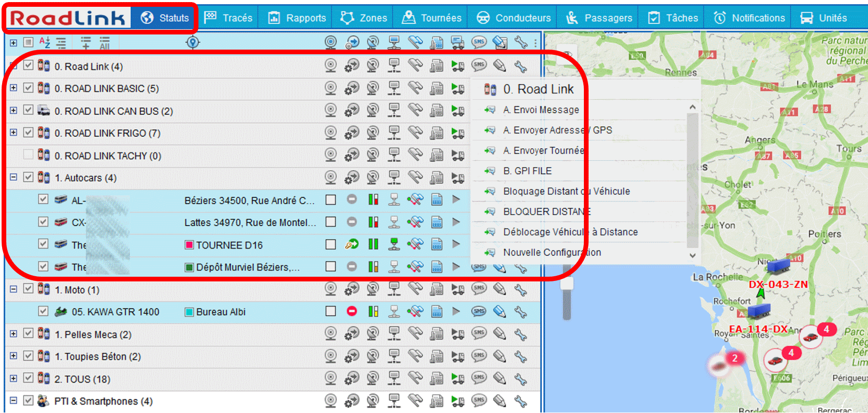Viewport: 868px width, 413px height.
Task: Expand the 0. ROAD LINK CAN BUS group
Action: pos(14,110)
